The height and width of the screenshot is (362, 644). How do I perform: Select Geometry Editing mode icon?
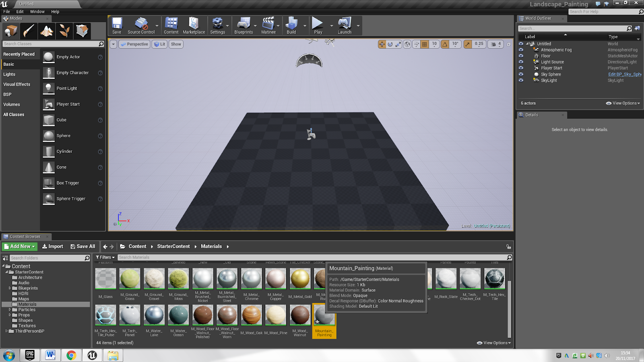click(82, 31)
